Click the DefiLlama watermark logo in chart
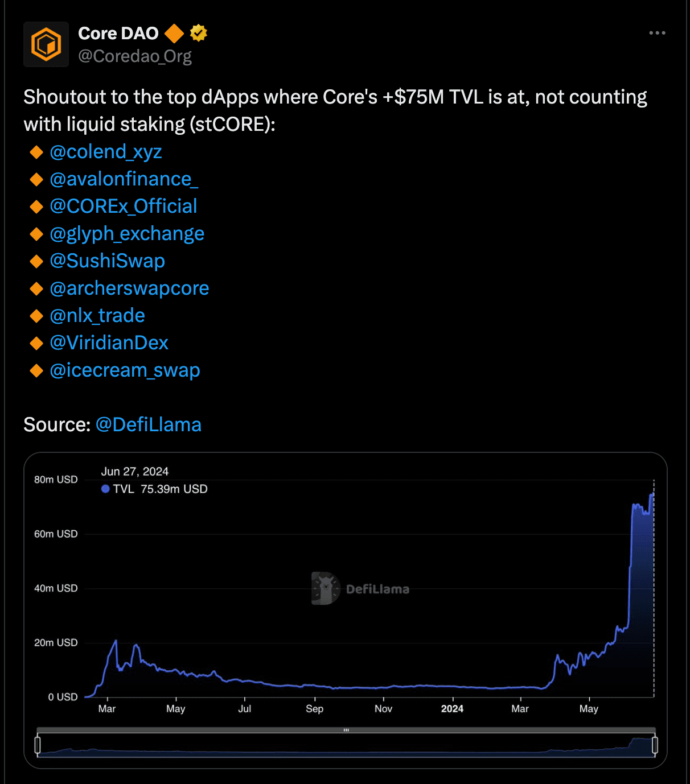This screenshot has width=690, height=784. pyautogui.click(x=326, y=588)
